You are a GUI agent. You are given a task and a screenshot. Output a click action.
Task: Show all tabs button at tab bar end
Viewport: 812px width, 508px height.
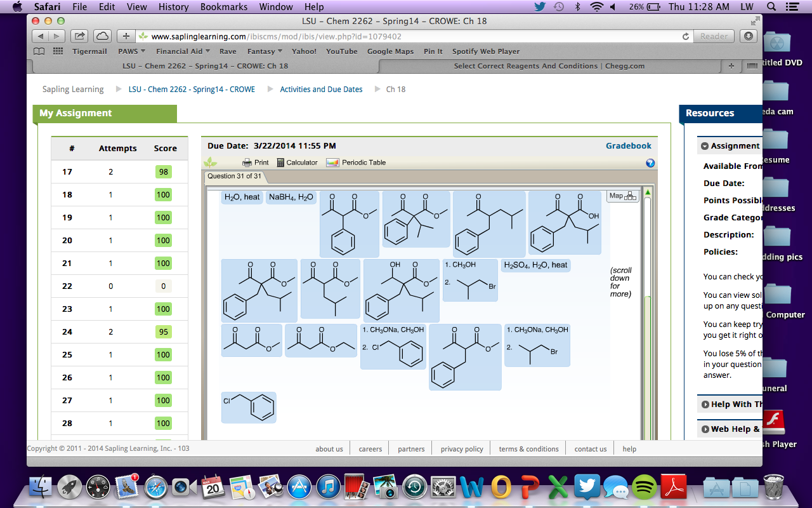pos(752,66)
